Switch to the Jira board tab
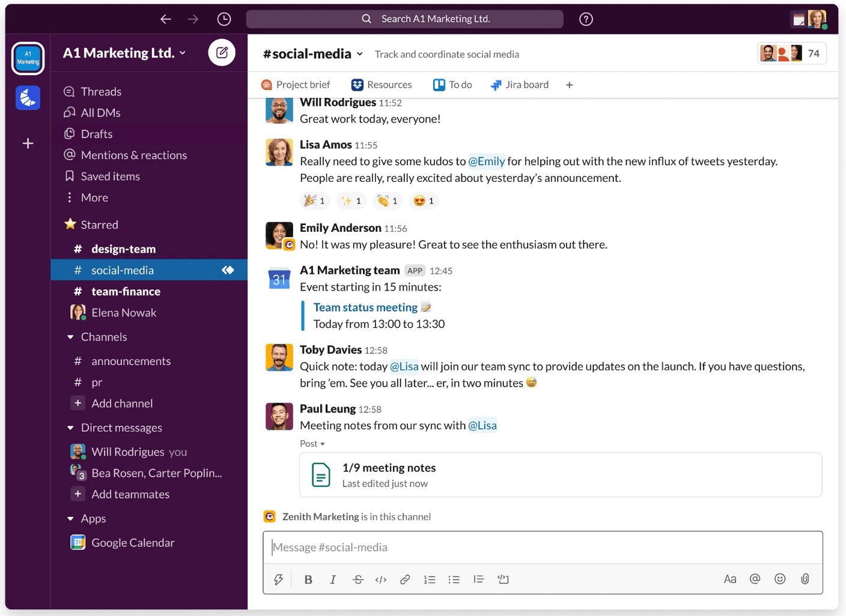The image size is (846, 616). (520, 85)
